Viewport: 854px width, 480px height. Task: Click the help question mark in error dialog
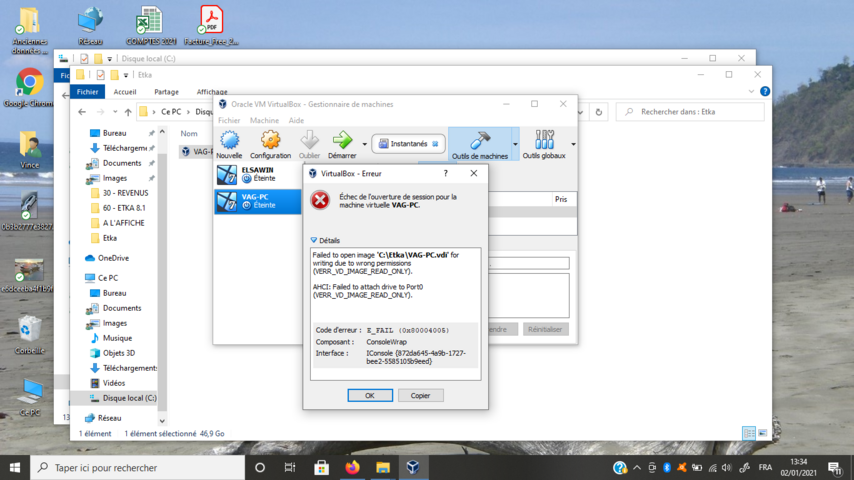click(446, 173)
